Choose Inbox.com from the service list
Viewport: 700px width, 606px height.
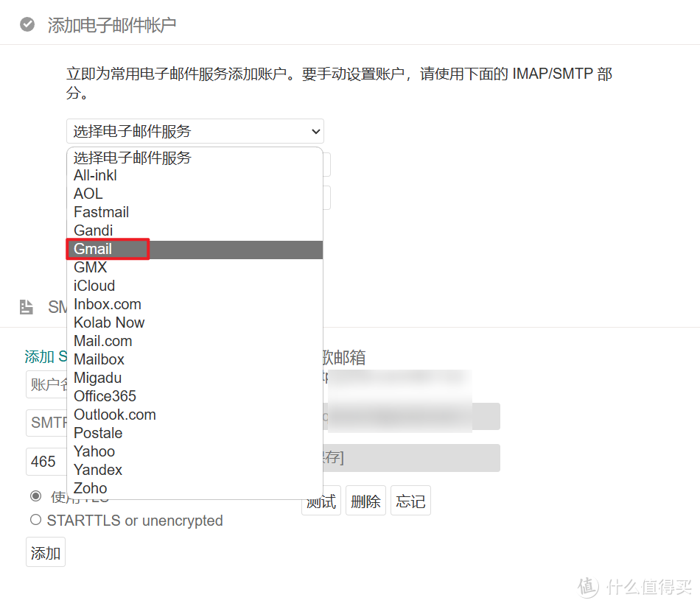click(x=195, y=304)
